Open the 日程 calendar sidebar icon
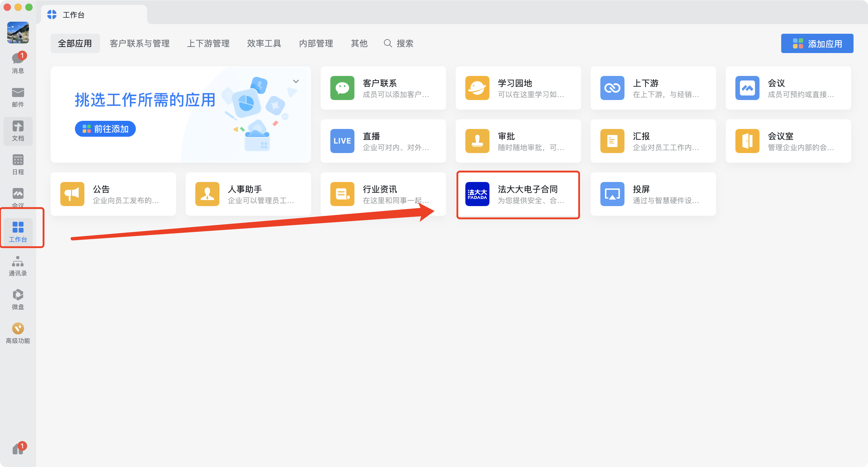 click(x=18, y=165)
